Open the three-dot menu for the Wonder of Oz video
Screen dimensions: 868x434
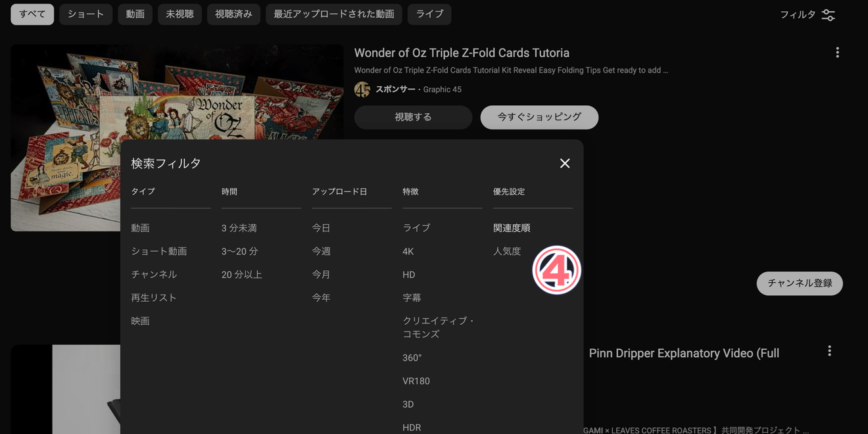pyautogui.click(x=837, y=53)
